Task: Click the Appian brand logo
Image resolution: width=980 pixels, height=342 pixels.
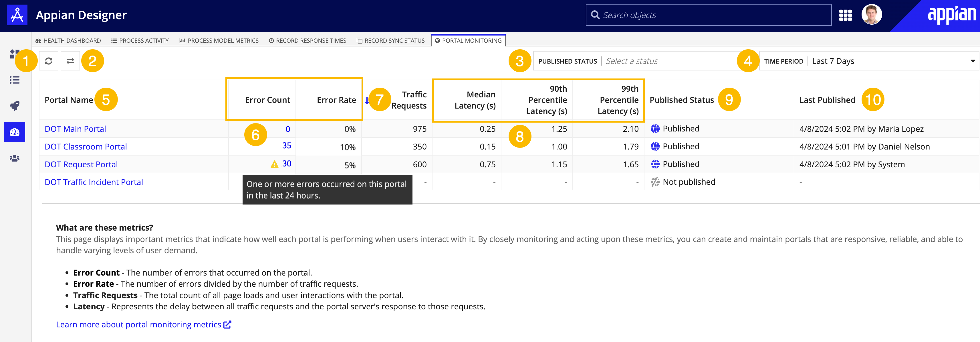Action: coord(951,15)
